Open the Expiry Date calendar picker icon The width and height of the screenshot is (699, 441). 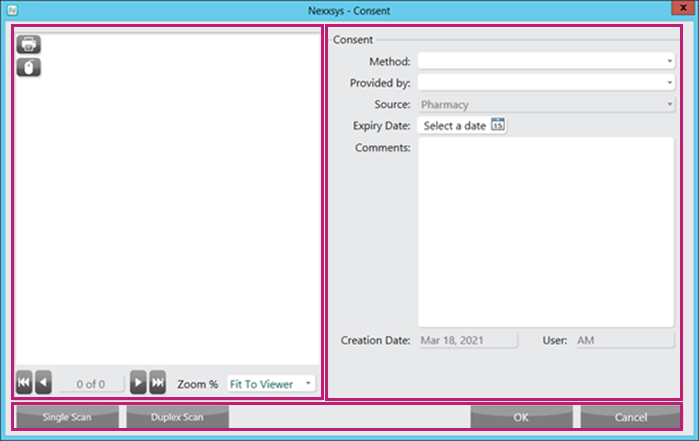[498, 126]
